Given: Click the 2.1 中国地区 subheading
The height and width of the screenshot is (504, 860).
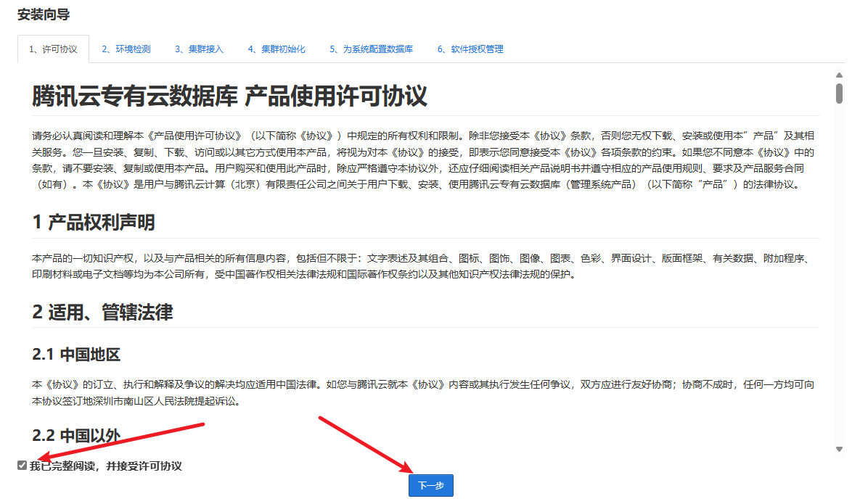Looking at the screenshot, I should (76, 355).
